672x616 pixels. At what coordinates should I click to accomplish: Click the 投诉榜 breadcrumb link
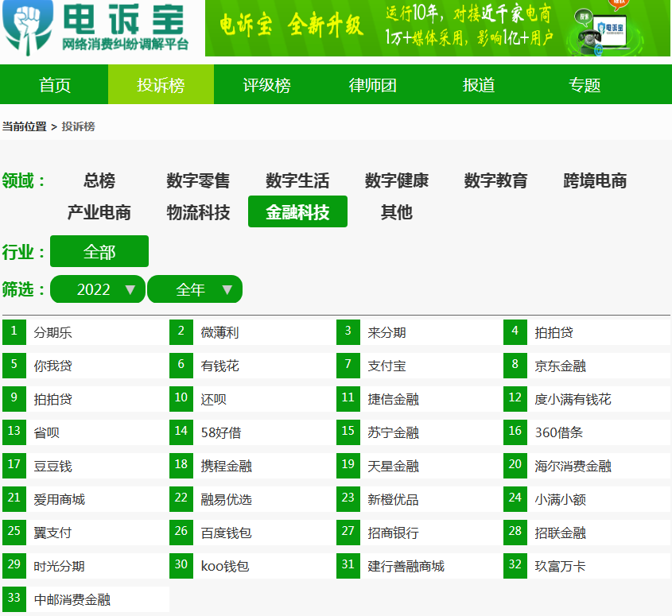click(x=79, y=126)
